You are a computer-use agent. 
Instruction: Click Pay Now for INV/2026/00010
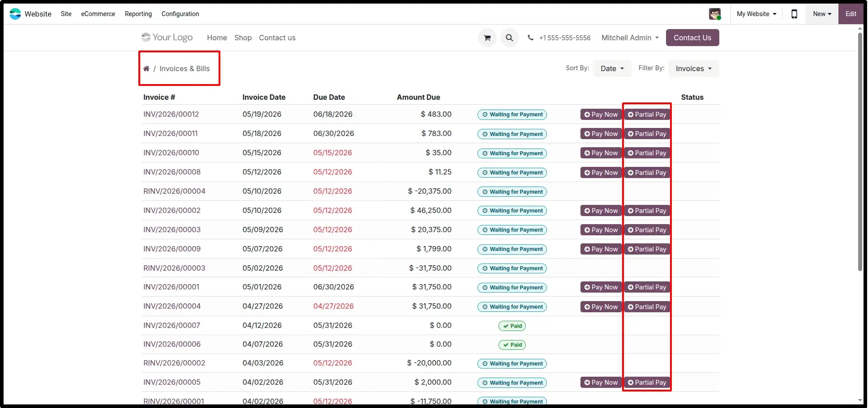(601, 153)
